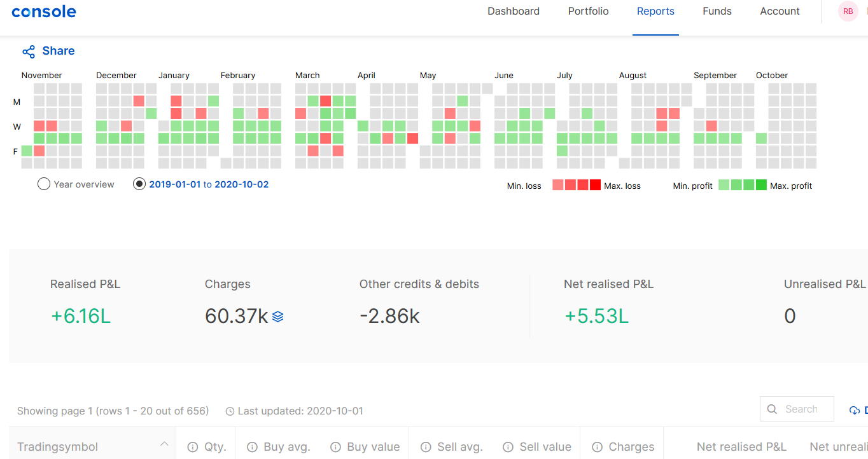
Task: Click the Min. loss legend label
Action: pos(524,186)
